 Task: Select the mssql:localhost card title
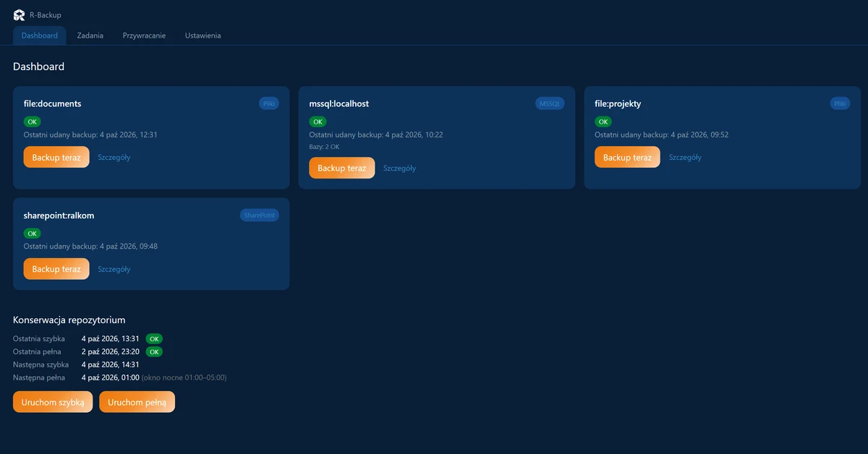(x=339, y=103)
